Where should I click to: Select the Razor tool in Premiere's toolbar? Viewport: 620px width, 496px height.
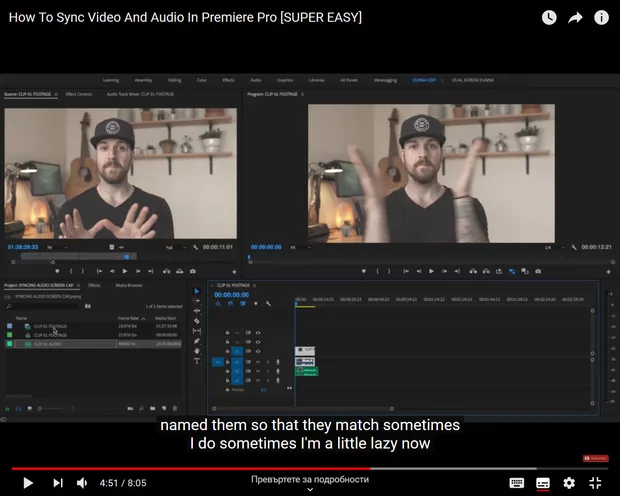[x=196, y=321]
